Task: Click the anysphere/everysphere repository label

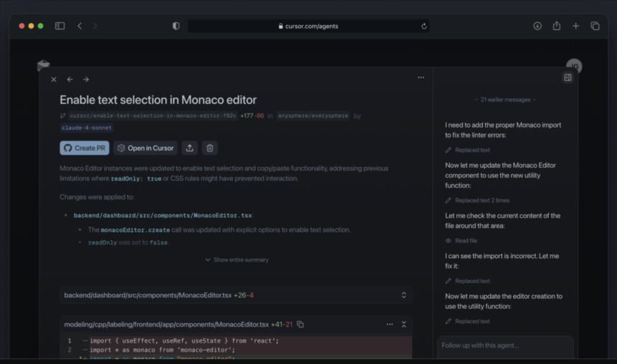Action: click(x=313, y=115)
